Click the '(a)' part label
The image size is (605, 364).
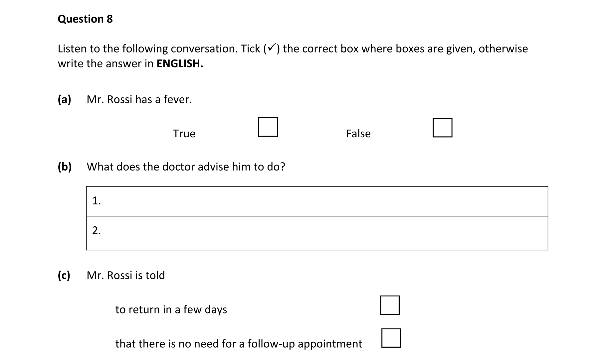[x=65, y=99]
